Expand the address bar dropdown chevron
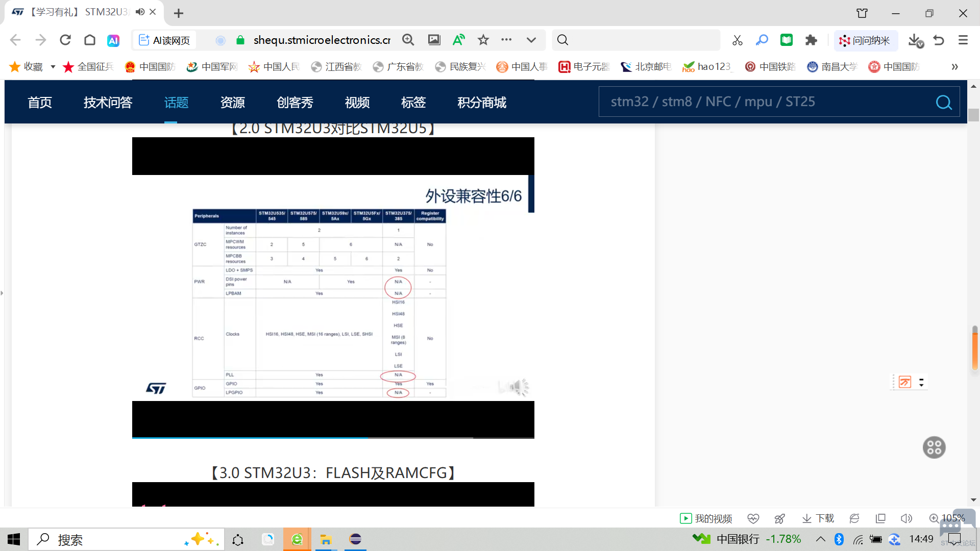 click(531, 40)
